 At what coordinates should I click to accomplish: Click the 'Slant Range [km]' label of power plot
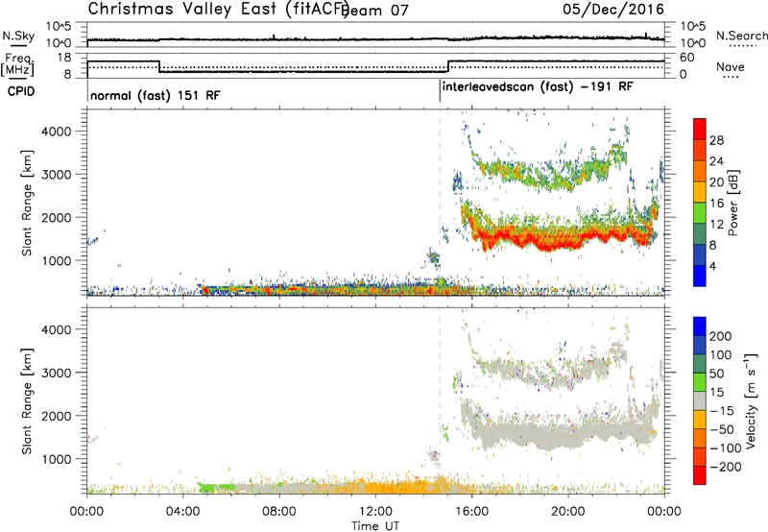pyautogui.click(x=27, y=203)
